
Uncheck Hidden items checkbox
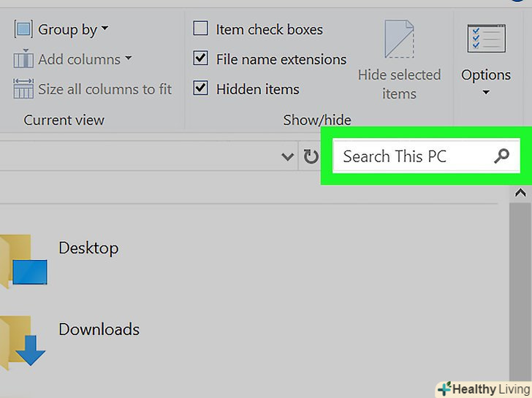point(200,89)
